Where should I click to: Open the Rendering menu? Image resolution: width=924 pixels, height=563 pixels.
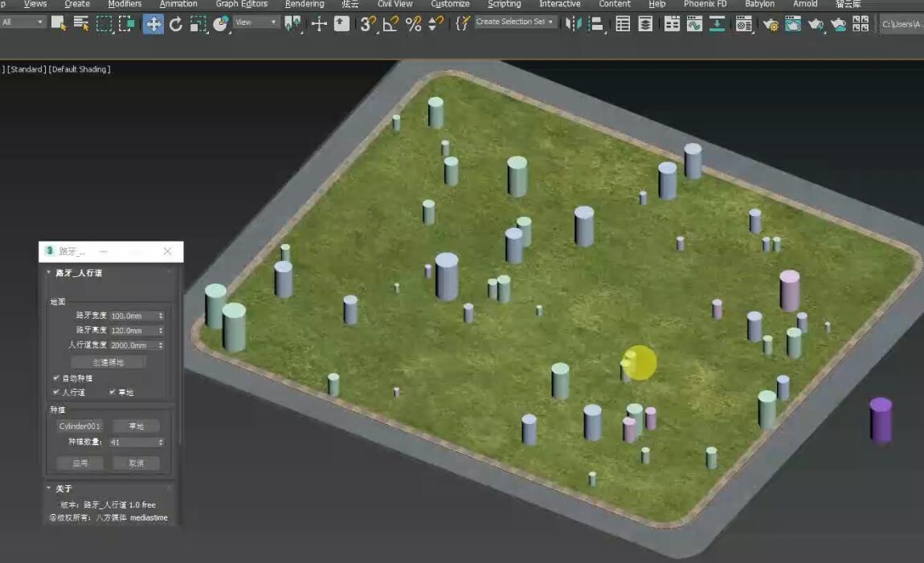305,4
